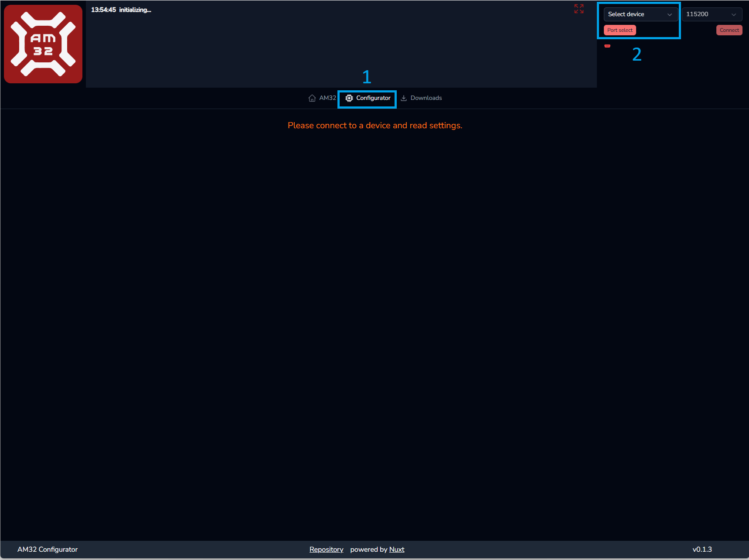This screenshot has width=749, height=560.
Task: Click the AM32 Configurator footer title
Action: [48, 550]
